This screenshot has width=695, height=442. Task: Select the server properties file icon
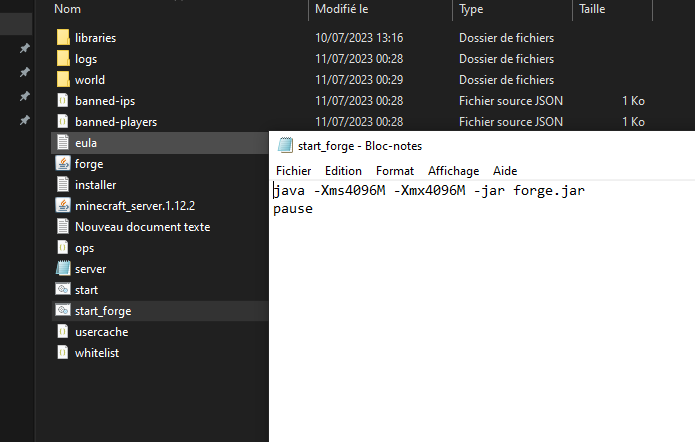click(x=63, y=269)
